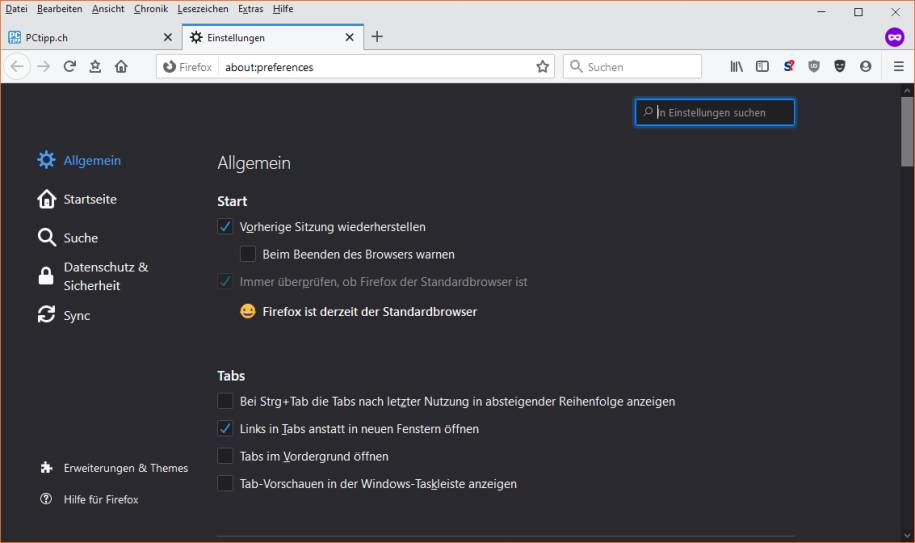Bookmark this page with the star icon
The height and width of the screenshot is (543, 915).
pos(543,66)
